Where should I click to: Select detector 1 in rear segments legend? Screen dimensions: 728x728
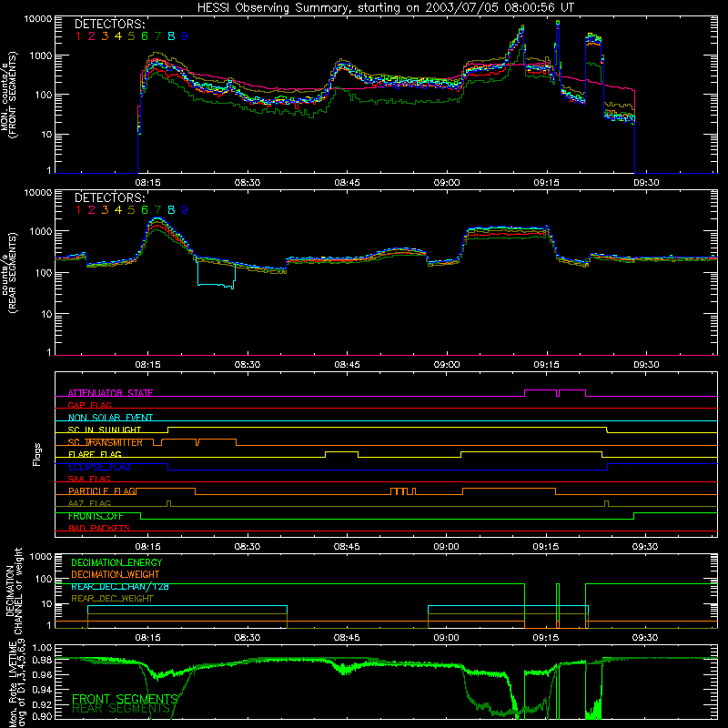[78, 210]
